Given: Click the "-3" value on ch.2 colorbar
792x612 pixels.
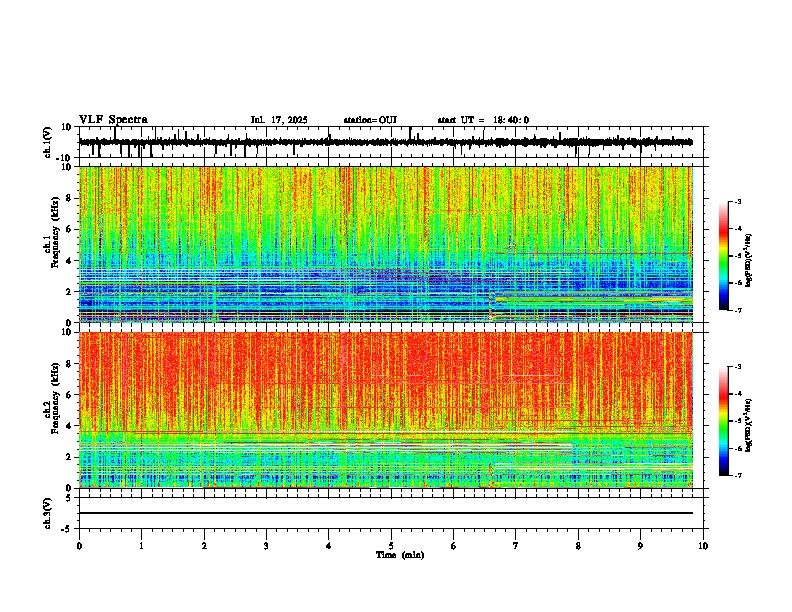Looking at the screenshot, I should click(737, 366).
